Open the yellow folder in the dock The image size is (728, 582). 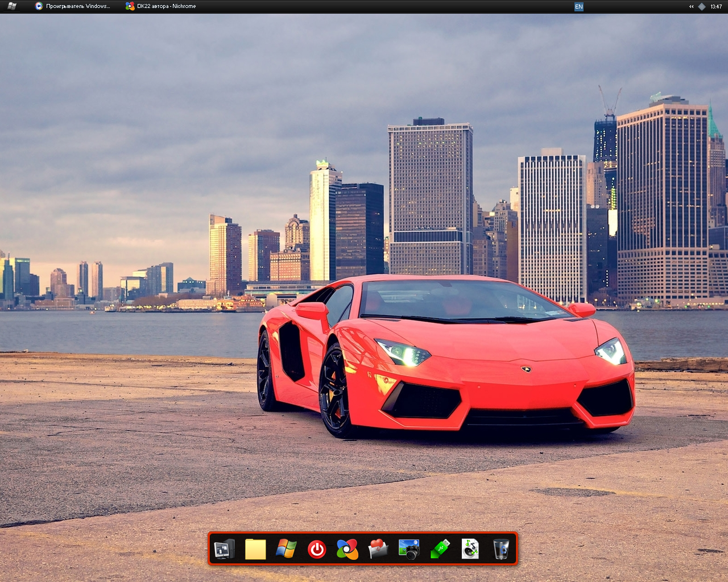tap(255, 549)
